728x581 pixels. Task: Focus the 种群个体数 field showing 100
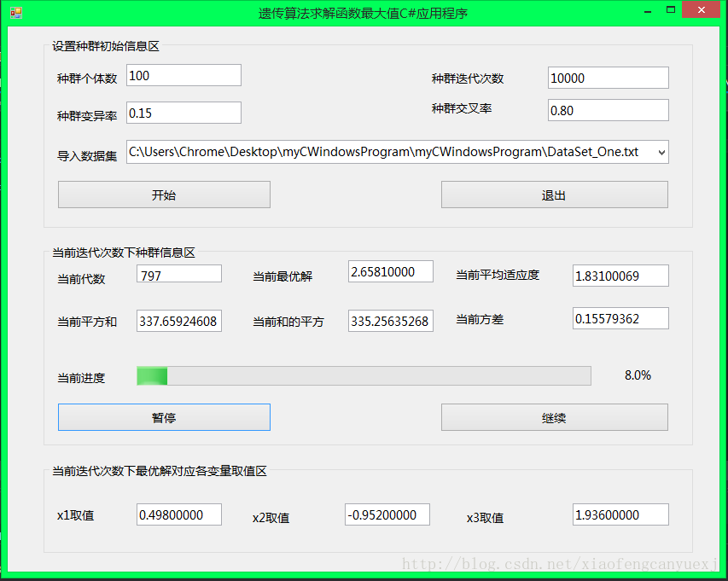(183, 75)
